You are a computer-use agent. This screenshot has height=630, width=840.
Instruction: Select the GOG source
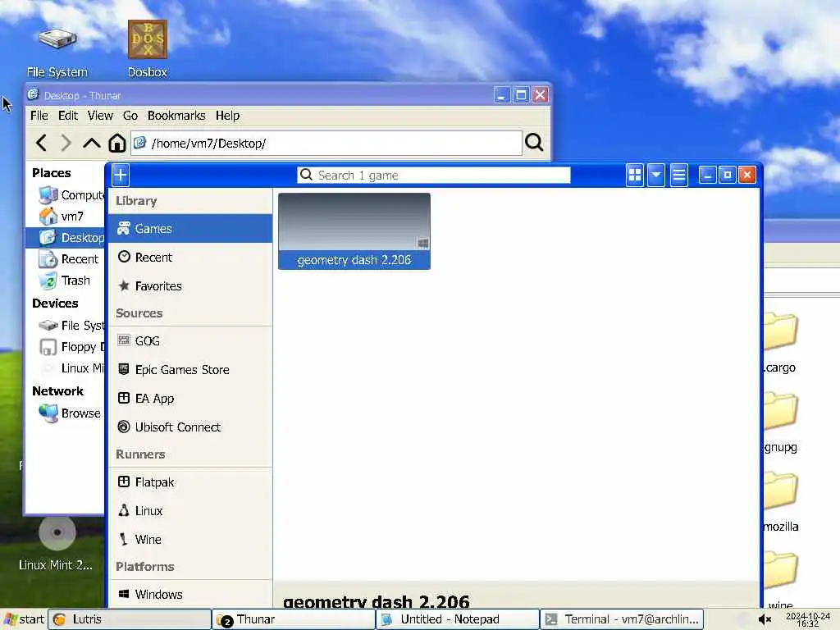pyautogui.click(x=190, y=340)
